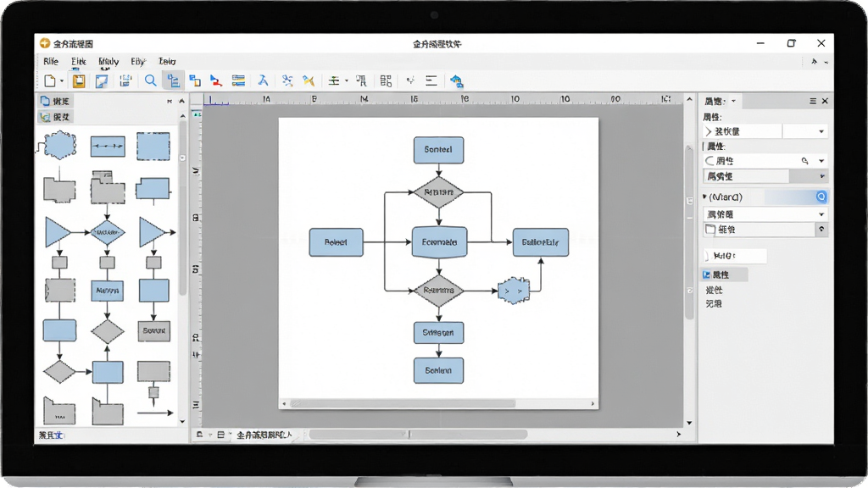
Task: Click the stepper beside the empty checkbox row
Action: coord(821,229)
